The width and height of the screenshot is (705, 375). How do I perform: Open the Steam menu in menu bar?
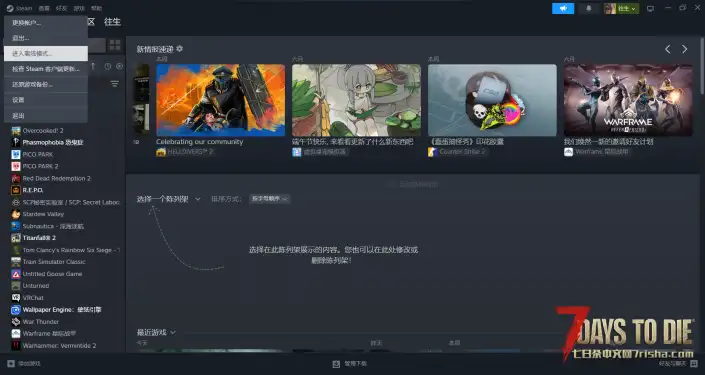[x=19, y=8]
